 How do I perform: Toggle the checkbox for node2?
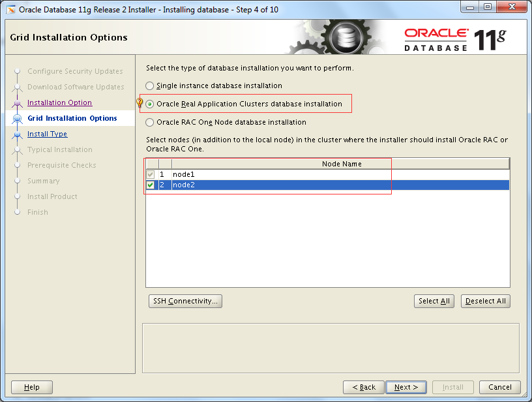coord(151,185)
